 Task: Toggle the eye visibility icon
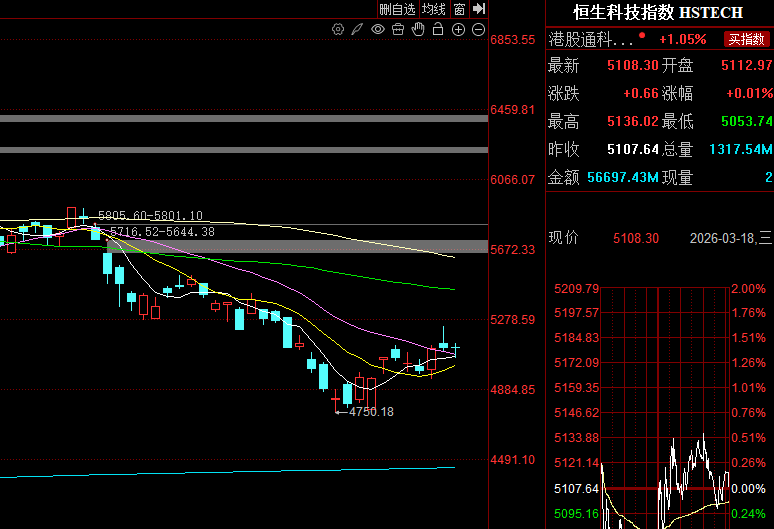pos(378,30)
